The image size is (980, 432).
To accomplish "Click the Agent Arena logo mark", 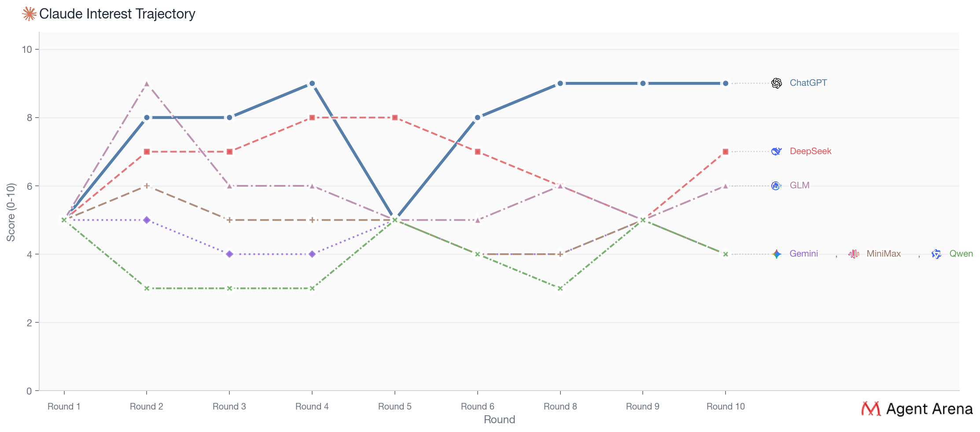I will click(x=870, y=409).
